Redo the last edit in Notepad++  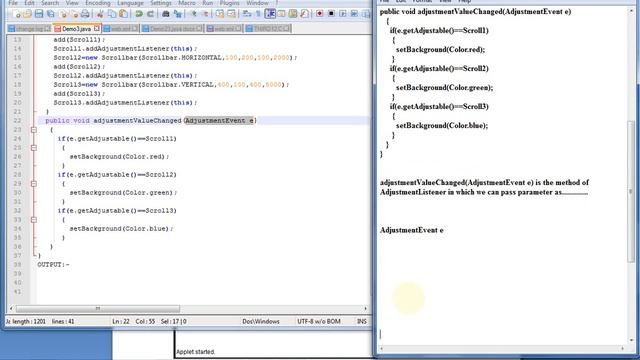(x=151, y=14)
